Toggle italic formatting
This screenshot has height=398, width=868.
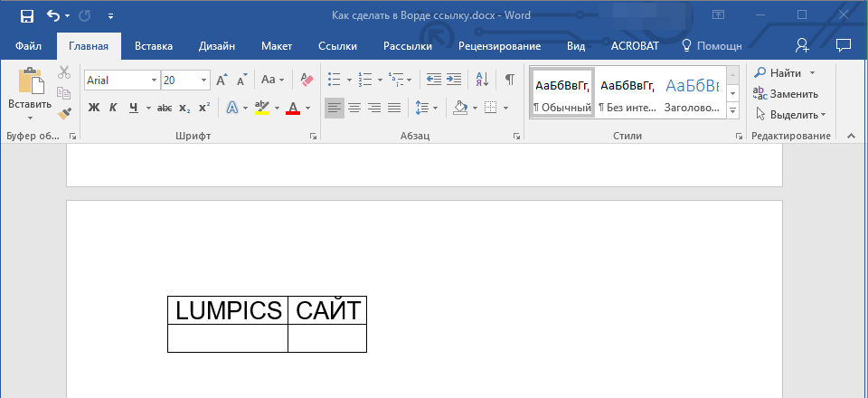tap(113, 109)
